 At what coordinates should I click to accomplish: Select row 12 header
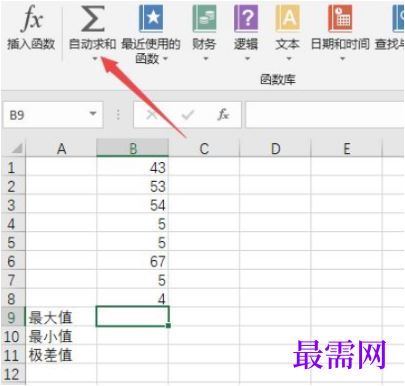[x=12, y=373]
